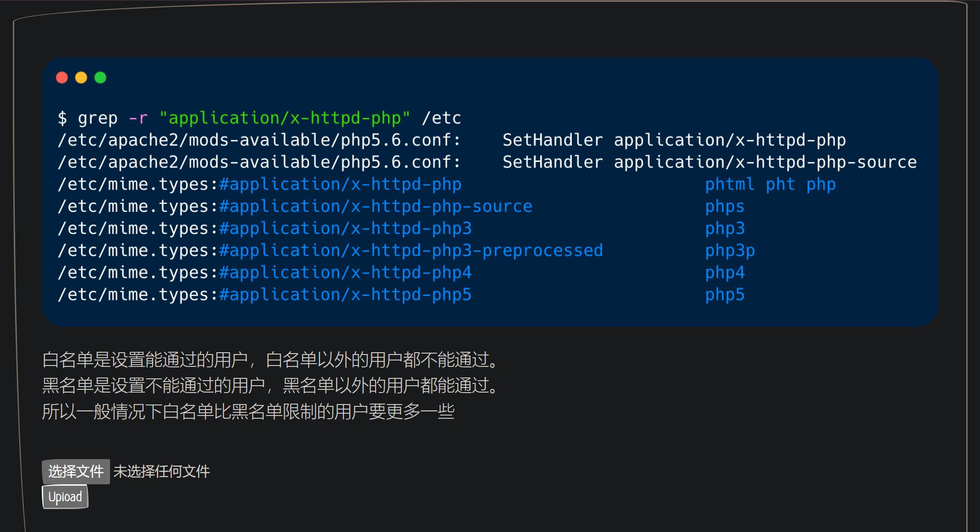The width and height of the screenshot is (980, 532).
Task: Click the #application/x-httpd-php5 mime entry
Action: [x=345, y=294]
